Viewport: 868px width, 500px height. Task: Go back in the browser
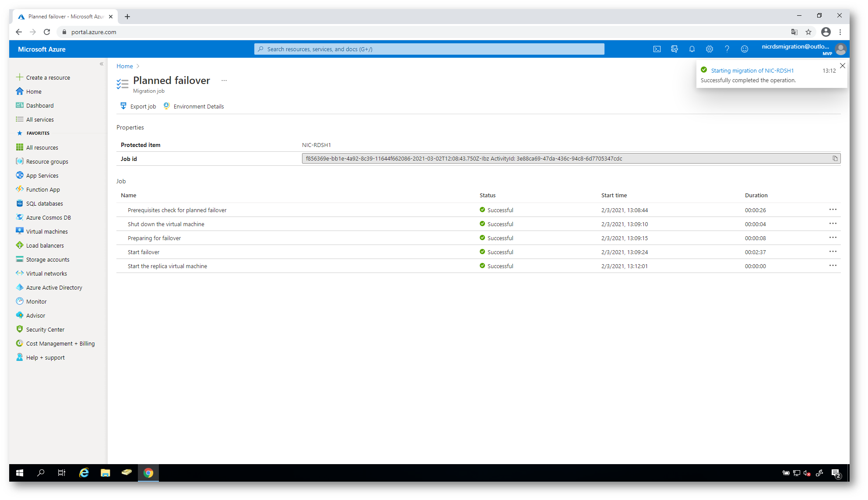[x=19, y=32]
